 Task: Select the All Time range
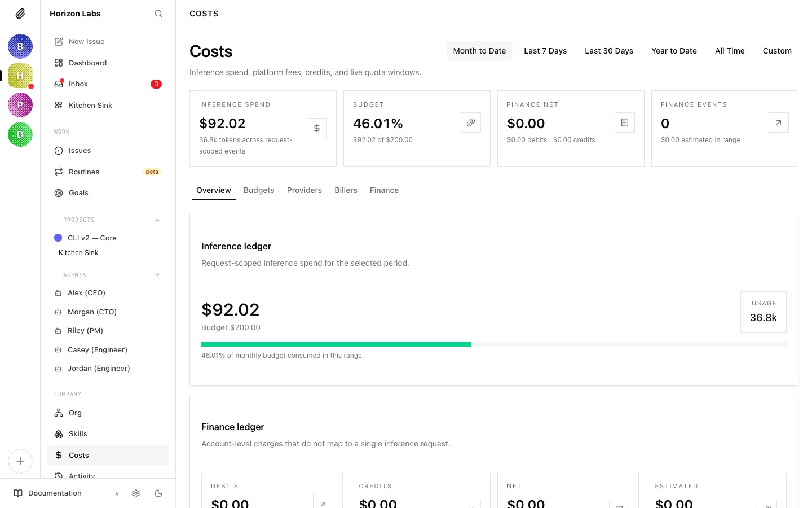730,51
